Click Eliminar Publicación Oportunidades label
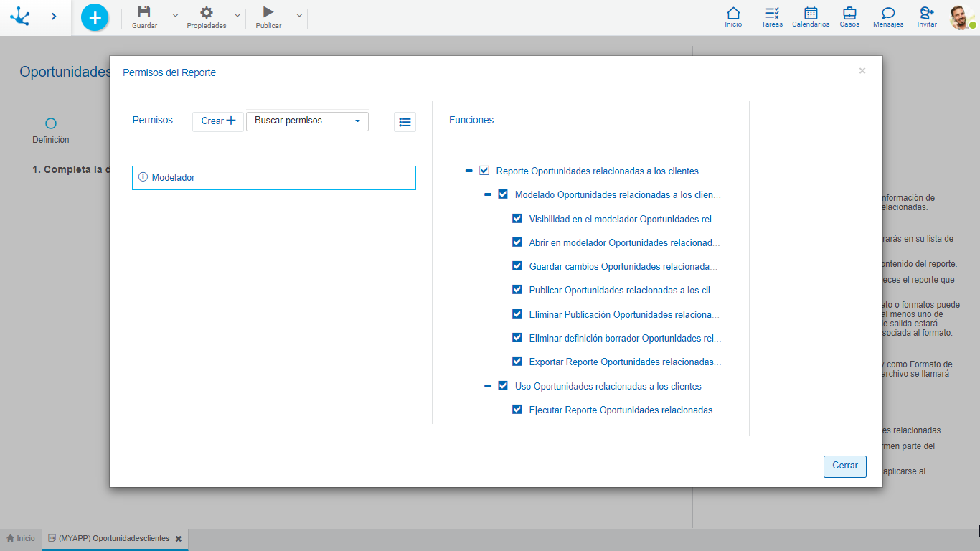Image resolution: width=980 pixels, height=551 pixels. [x=624, y=314]
